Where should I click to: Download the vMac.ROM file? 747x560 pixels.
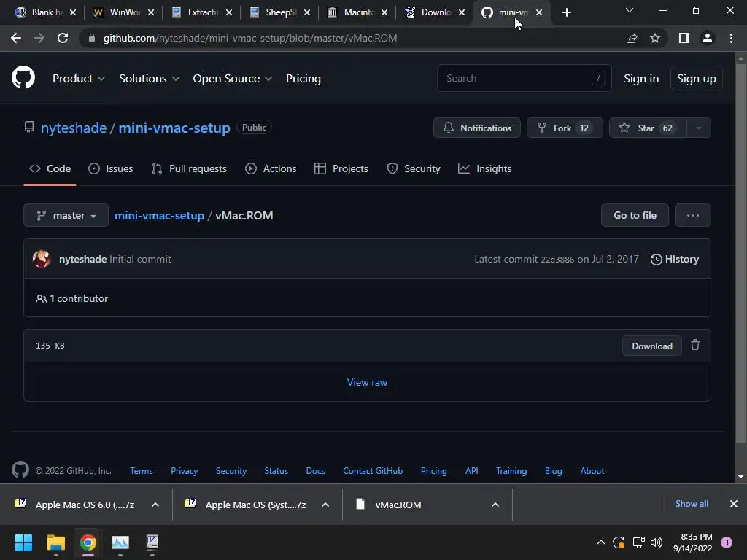point(651,346)
